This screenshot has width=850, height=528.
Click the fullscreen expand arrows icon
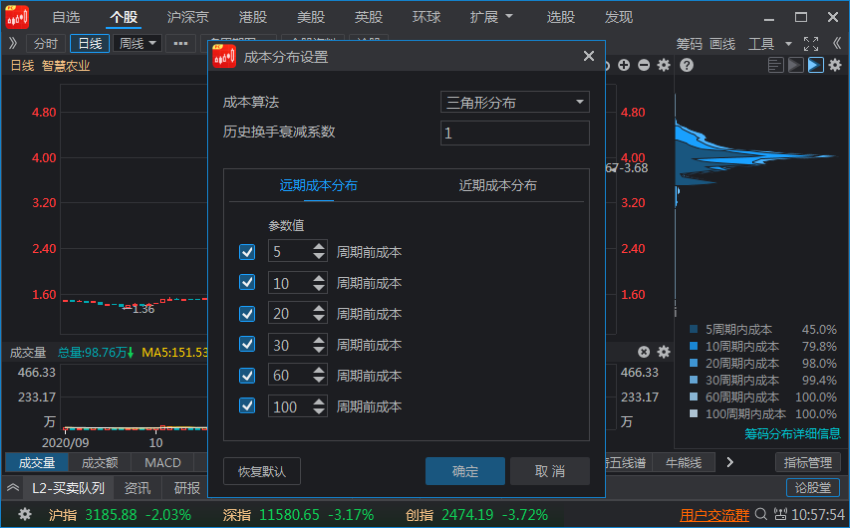coord(811,44)
